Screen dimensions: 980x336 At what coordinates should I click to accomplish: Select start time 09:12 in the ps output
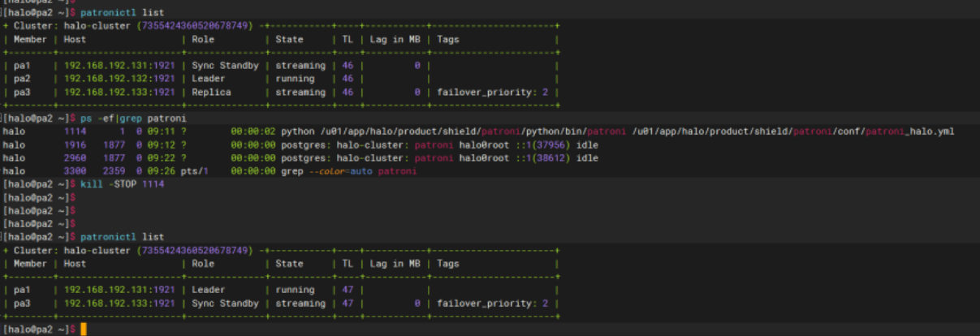tap(162, 144)
